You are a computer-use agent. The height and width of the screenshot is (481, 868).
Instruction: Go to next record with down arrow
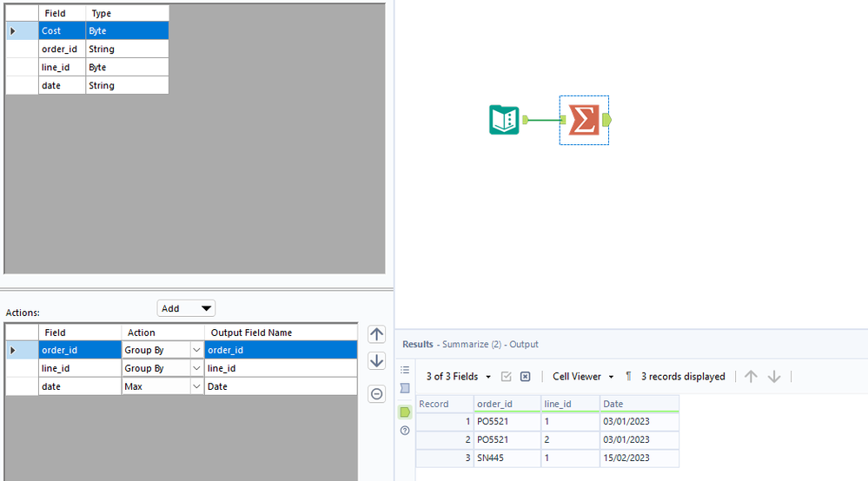coord(774,377)
